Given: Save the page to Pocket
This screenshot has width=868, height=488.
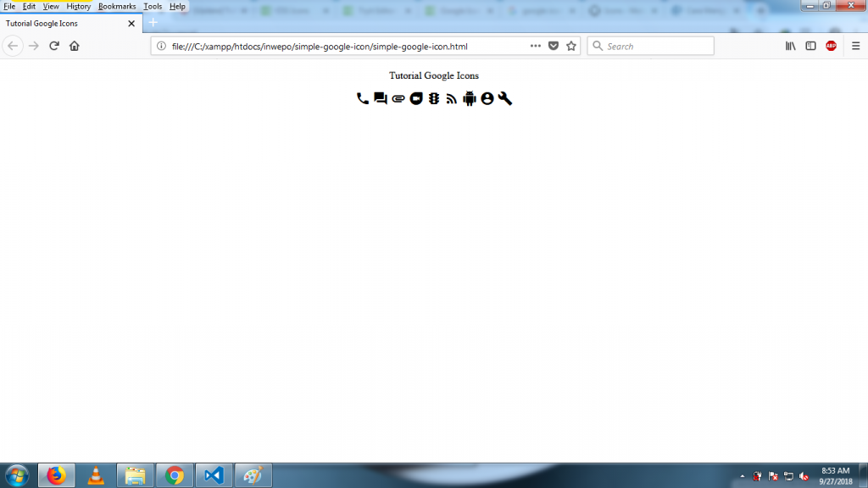Looking at the screenshot, I should click(553, 46).
